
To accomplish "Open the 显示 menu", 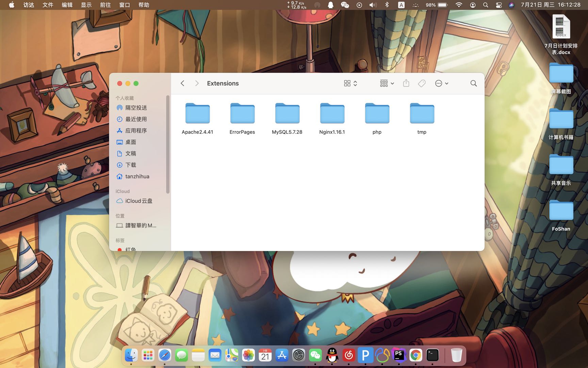I will 86,5.
